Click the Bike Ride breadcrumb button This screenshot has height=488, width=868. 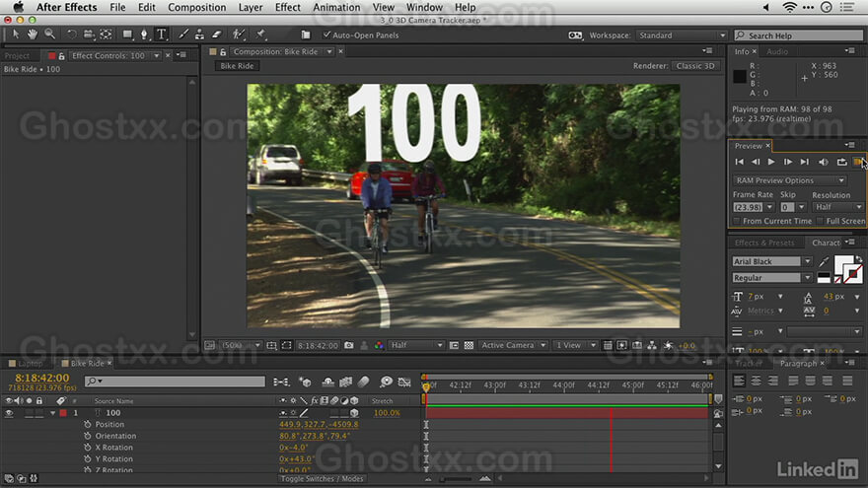point(237,66)
